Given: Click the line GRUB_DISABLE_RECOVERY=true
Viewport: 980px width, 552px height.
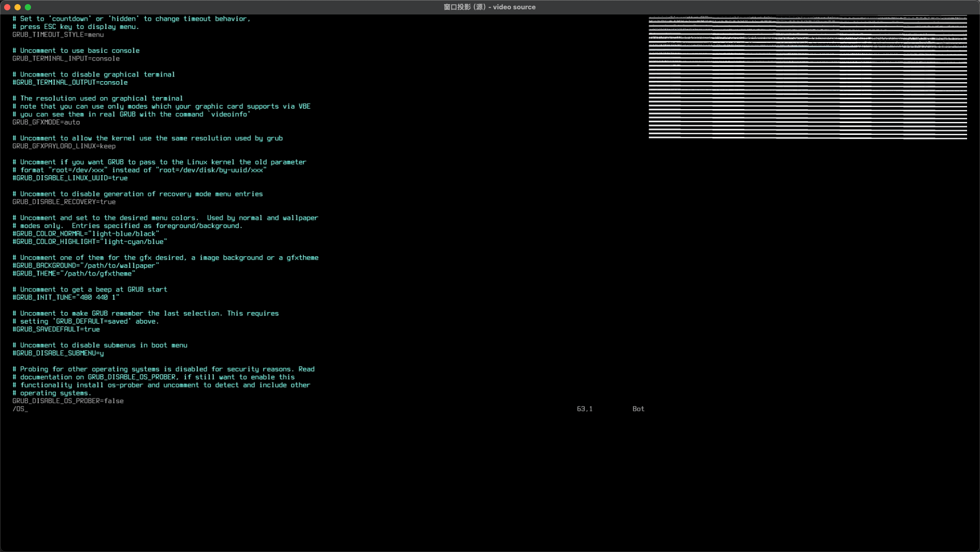Looking at the screenshot, I should 64,202.
